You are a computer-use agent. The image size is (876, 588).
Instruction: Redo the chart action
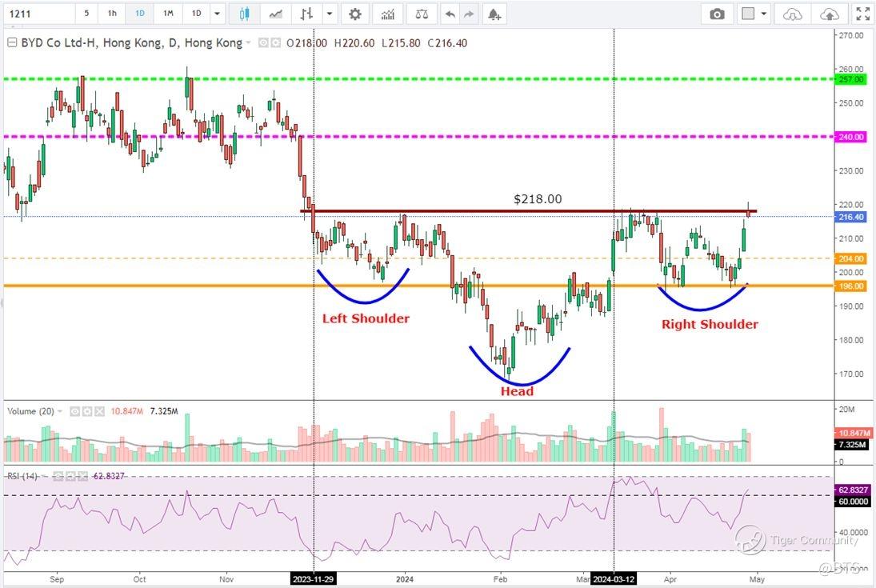[x=469, y=14]
